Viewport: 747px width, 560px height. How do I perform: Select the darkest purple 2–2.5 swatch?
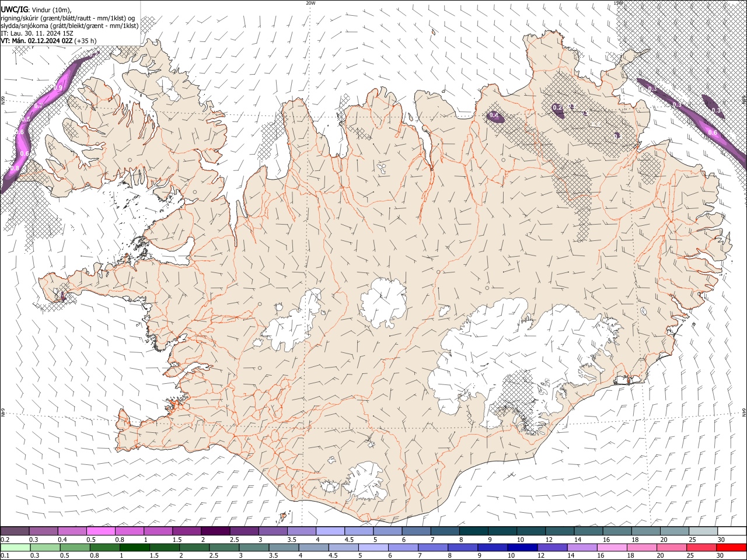(x=216, y=531)
